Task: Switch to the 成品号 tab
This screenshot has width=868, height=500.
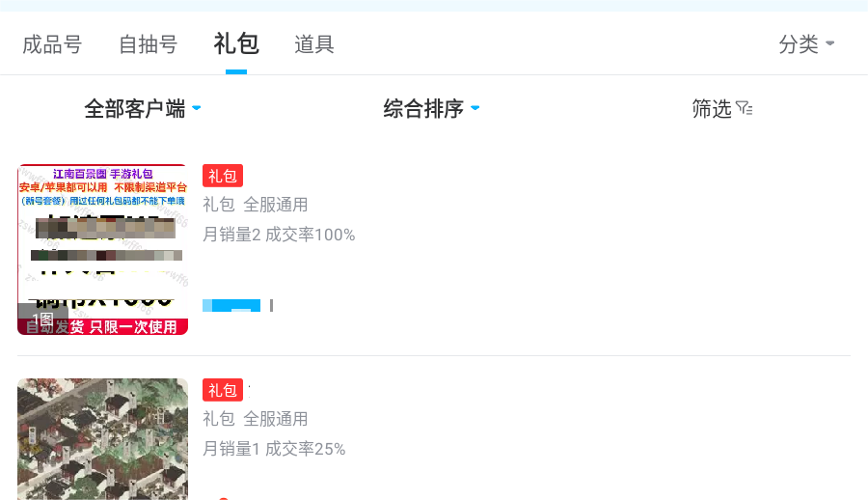Action: pyautogui.click(x=52, y=44)
